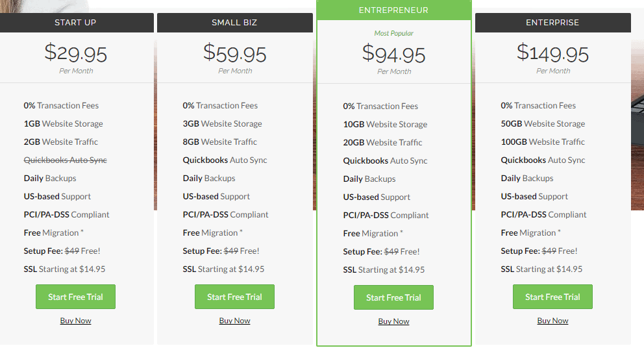The image size is (644, 348).
Task: Click the $29.95 price text
Action: tap(75, 53)
